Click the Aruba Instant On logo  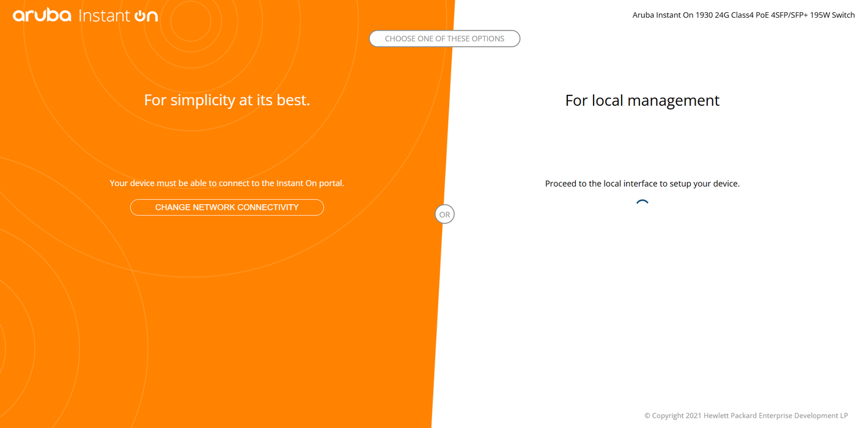pyautogui.click(x=85, y=15)
